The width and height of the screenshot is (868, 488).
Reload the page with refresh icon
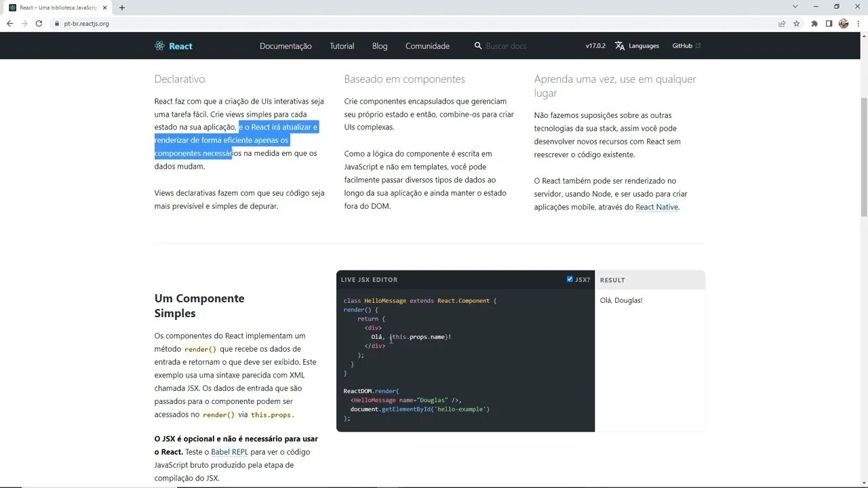click(x=39, y=23)
